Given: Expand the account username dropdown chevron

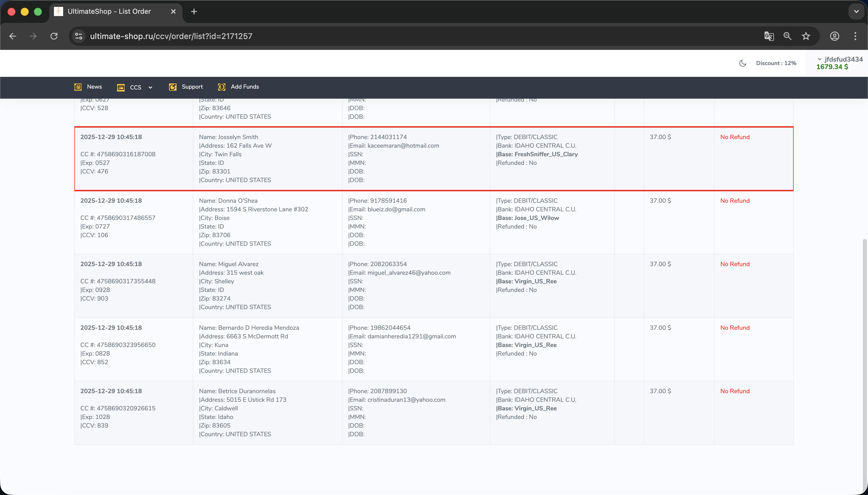Looking at the screenshot, I should click(x=820, y=59).
